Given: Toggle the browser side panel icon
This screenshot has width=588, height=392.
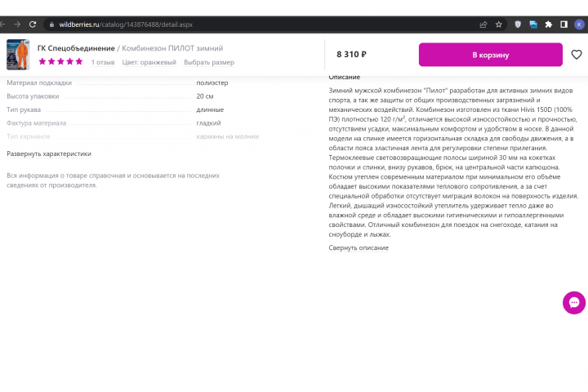Looking at the screenshot, I should (x=563, y=24).
